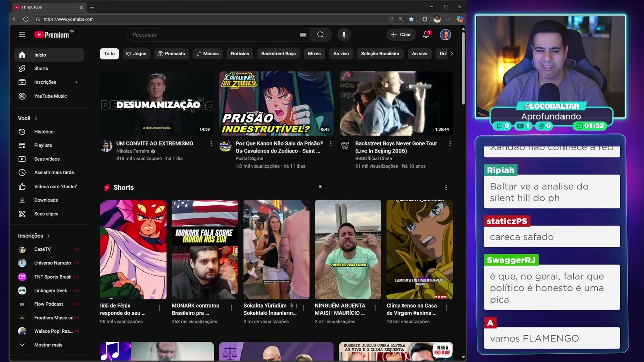
Task: Expand Mostrar mais subscriptions
Action: [49, 345]
